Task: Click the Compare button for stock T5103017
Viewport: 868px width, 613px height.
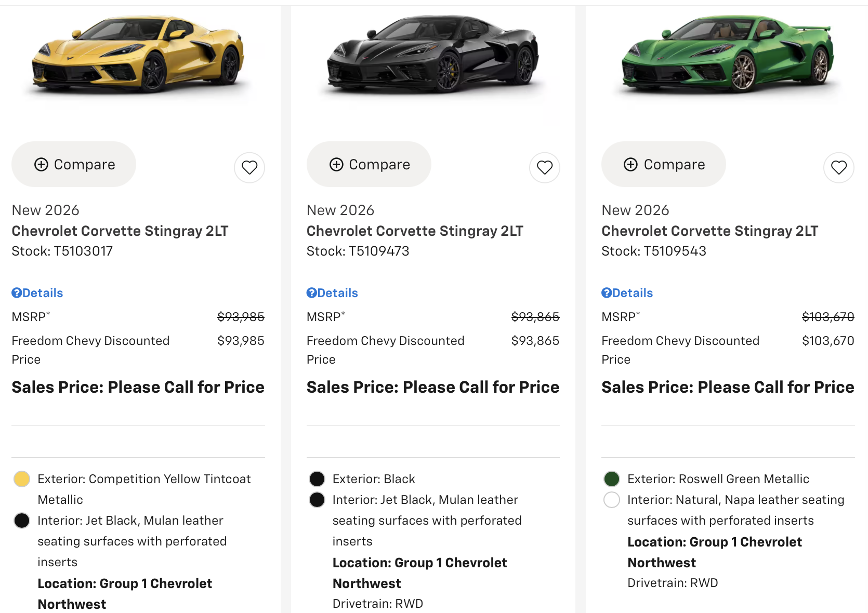Action: click(74, 164)
